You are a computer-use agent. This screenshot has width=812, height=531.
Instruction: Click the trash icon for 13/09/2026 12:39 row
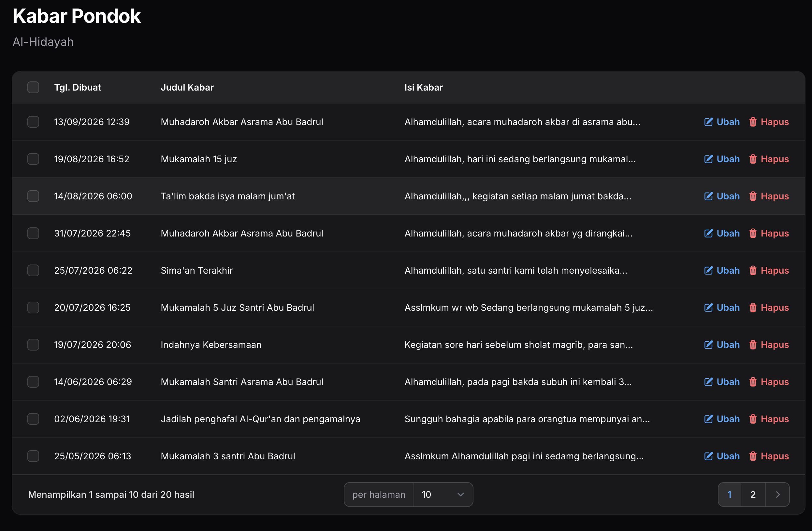point(753,122)
